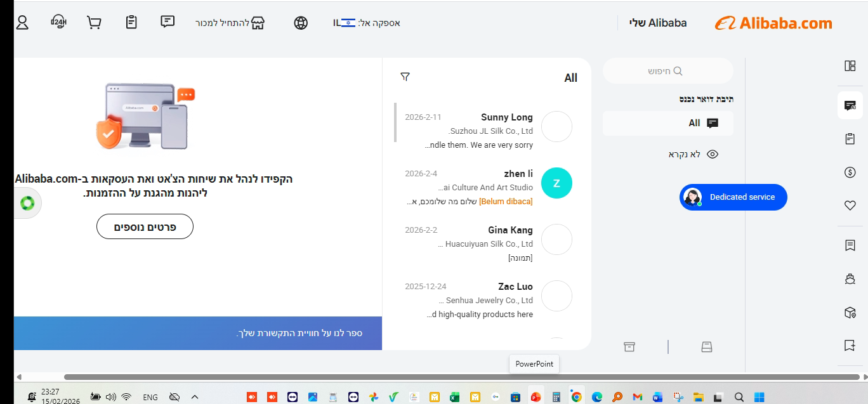Click the 'חיפוש' search field
868x404 pixels.
[x=667, y=71]
